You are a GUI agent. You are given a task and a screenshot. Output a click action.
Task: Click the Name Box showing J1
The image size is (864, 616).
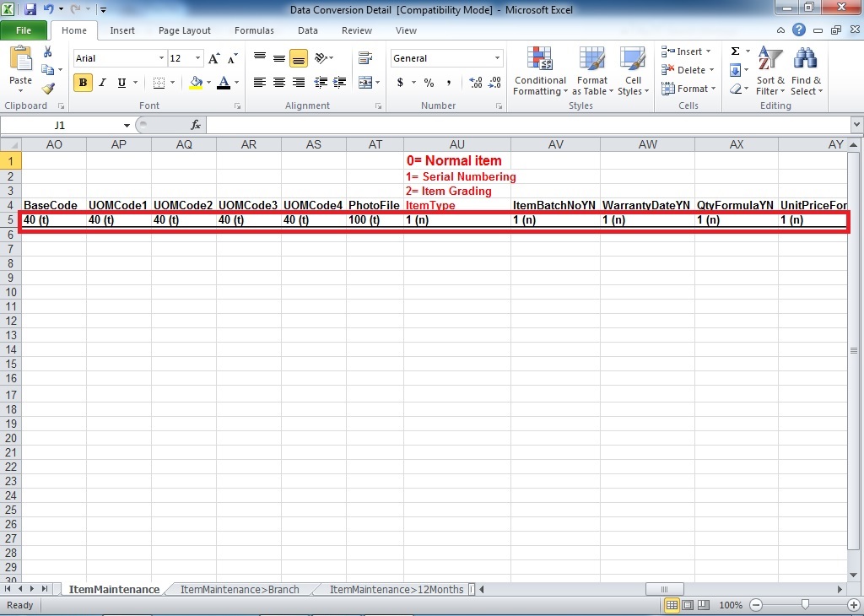click(59, 125)
